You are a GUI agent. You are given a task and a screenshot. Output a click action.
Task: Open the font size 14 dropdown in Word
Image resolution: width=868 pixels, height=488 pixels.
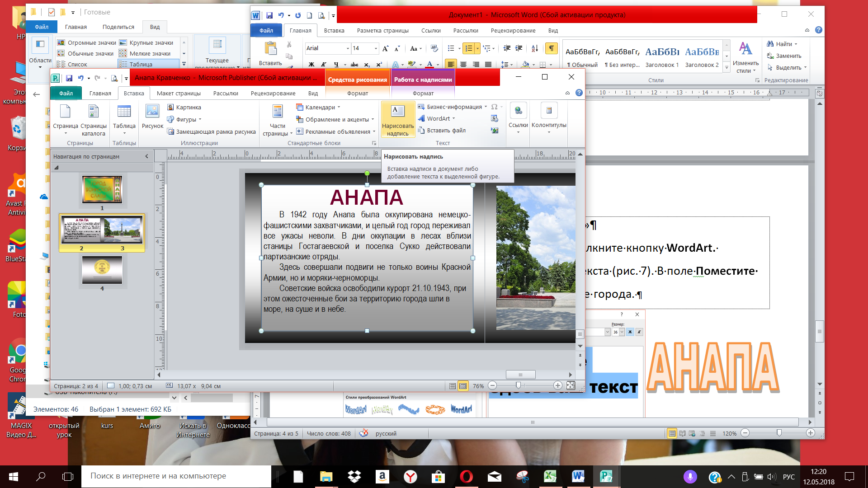(x=376, y=48)
